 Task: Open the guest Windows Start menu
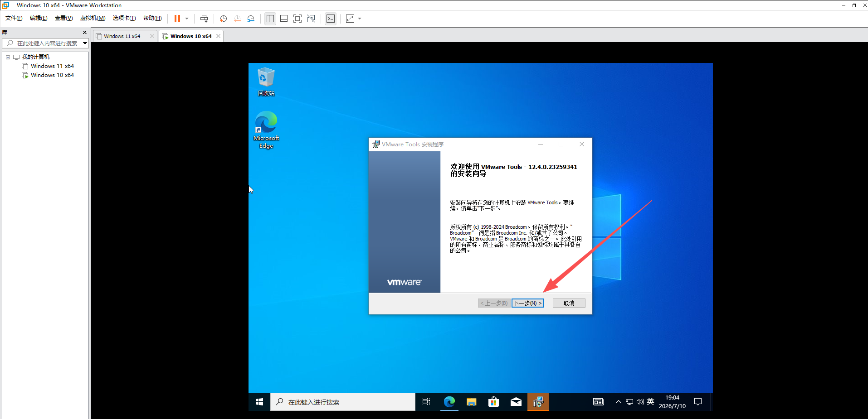(259, 402)
